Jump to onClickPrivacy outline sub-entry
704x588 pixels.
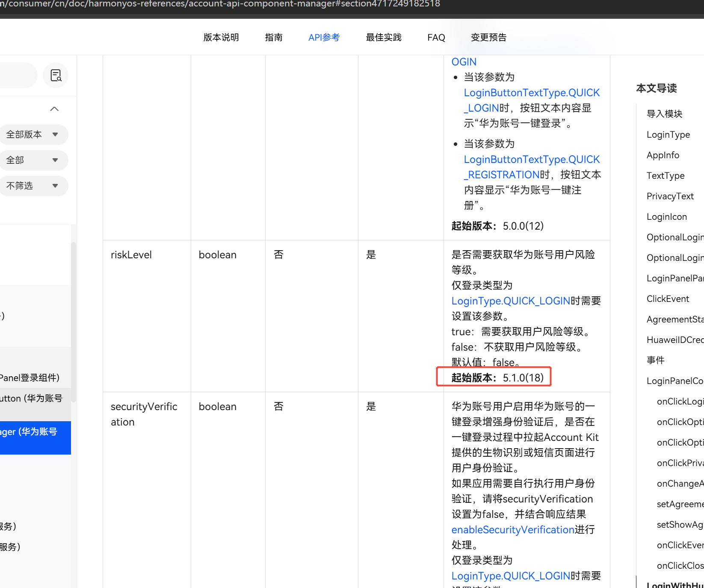coord(680,463)
